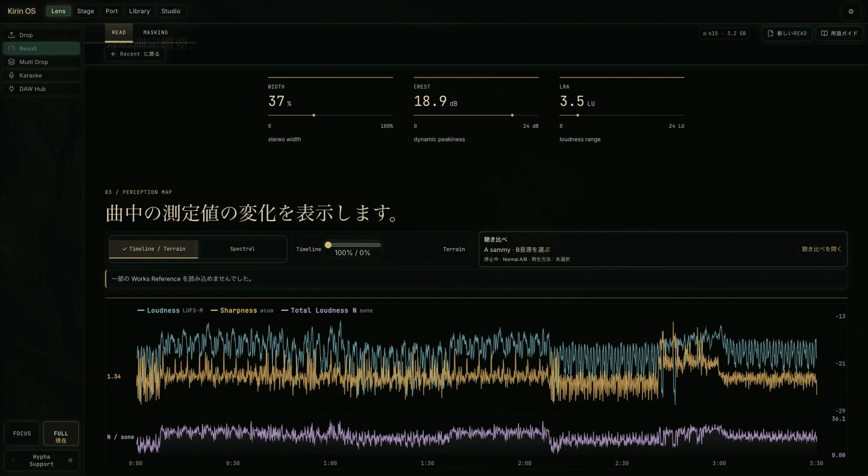Viewport: 868px width, 476px height.
Task: Click the '03 / PERCEPTION MAP' section label
Action: point(138,192)
